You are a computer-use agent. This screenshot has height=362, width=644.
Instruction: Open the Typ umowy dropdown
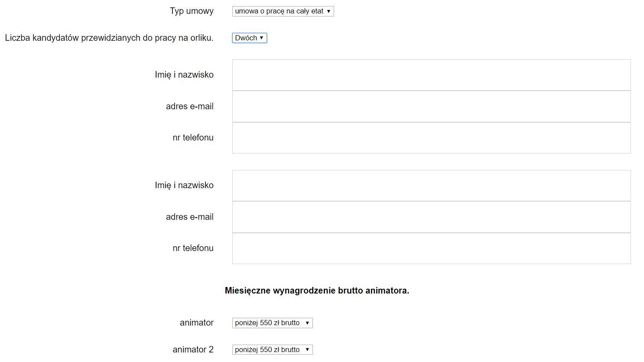tap(283, 11)
